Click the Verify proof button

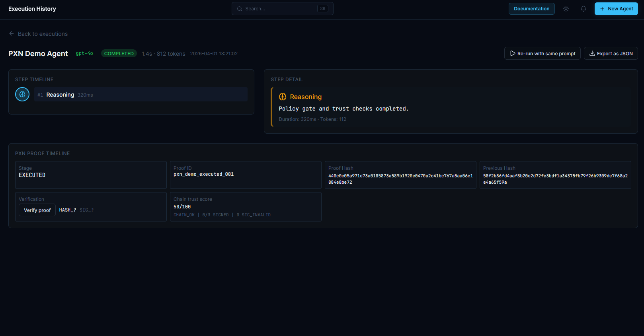pos(37,210)
